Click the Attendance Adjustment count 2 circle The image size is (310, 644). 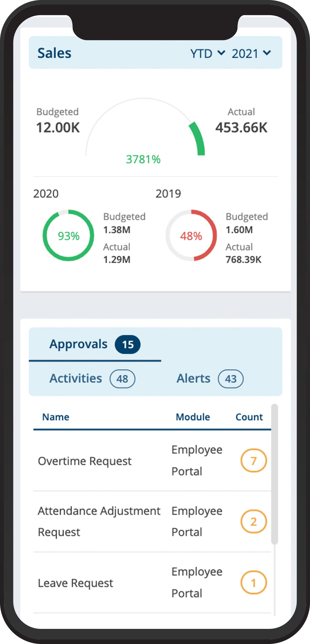(x=254, y=522)
